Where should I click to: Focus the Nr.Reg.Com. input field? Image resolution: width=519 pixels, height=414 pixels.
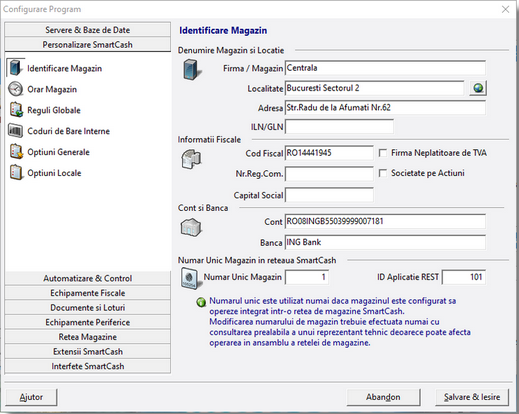click(x=329, y=174)
